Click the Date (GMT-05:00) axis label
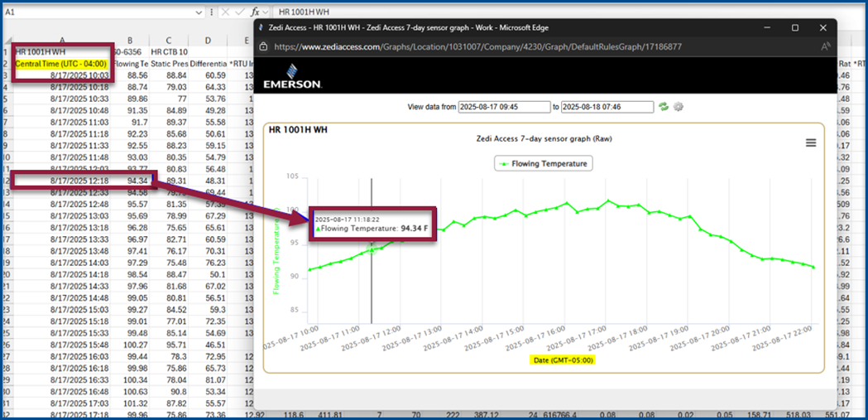Image resolution: width=868 pixels, height=420 pixels. 564,360
